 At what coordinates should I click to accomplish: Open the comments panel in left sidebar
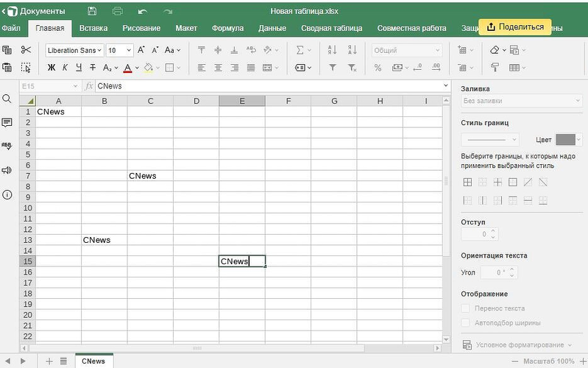pyautogui.click(x=7, y=123)
